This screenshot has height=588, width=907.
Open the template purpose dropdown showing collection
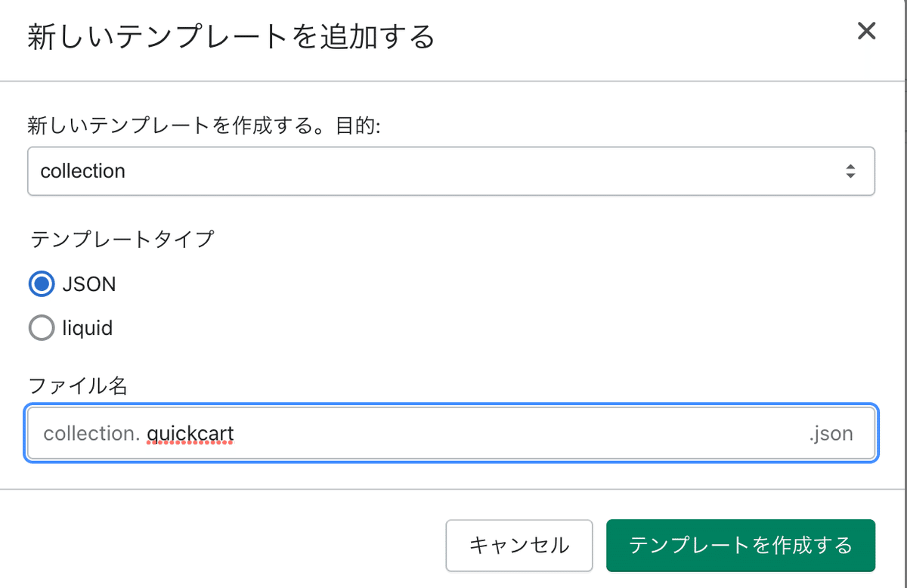tap(451, 171)
